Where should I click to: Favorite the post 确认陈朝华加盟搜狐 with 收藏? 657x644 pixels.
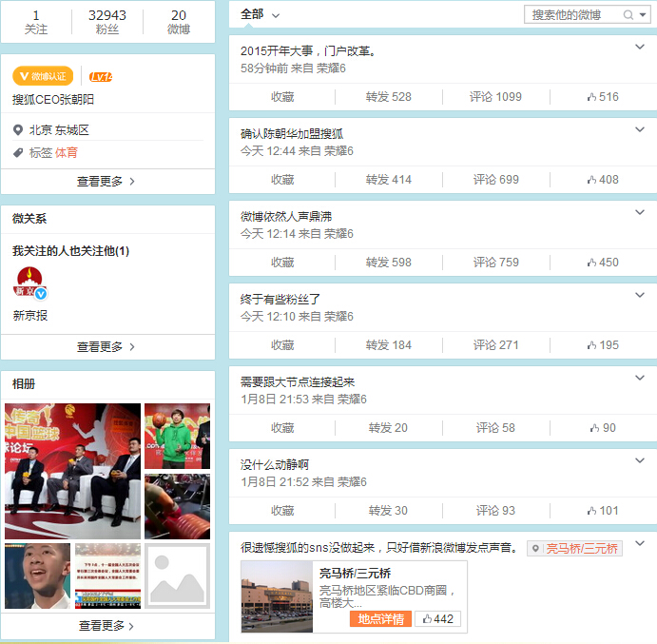(x=282, y=180)
